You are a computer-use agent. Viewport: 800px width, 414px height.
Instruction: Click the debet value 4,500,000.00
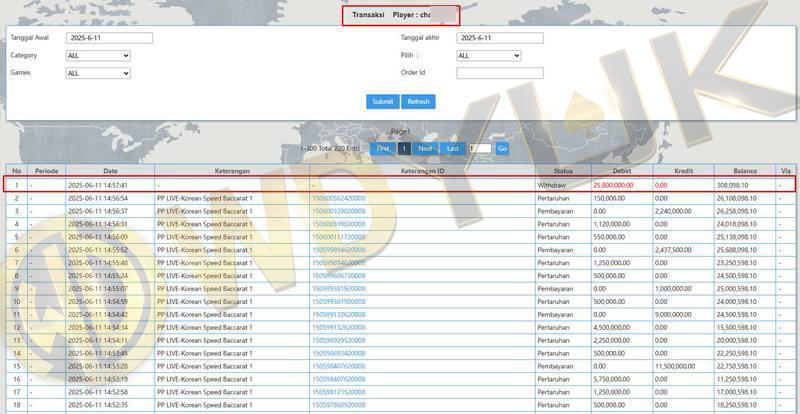(612, 327)
